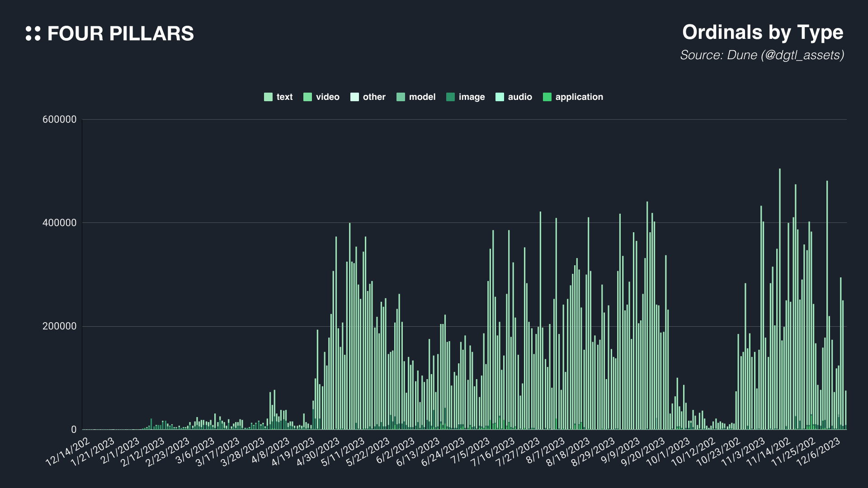Click the 400000 y-axis label
Image resolution: width=868 pixels, height=488 pixels.
pyautogui.click(x=59, y=223)
